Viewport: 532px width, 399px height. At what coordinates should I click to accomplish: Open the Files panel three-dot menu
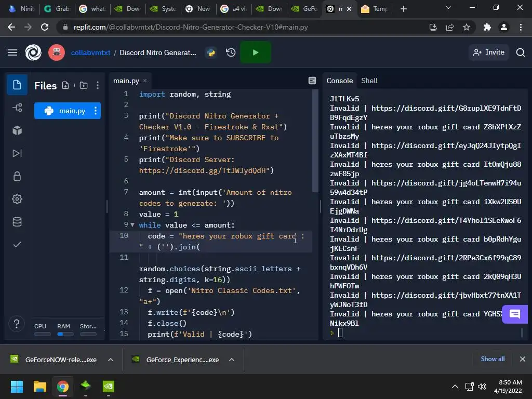click(x=97, y=86)
